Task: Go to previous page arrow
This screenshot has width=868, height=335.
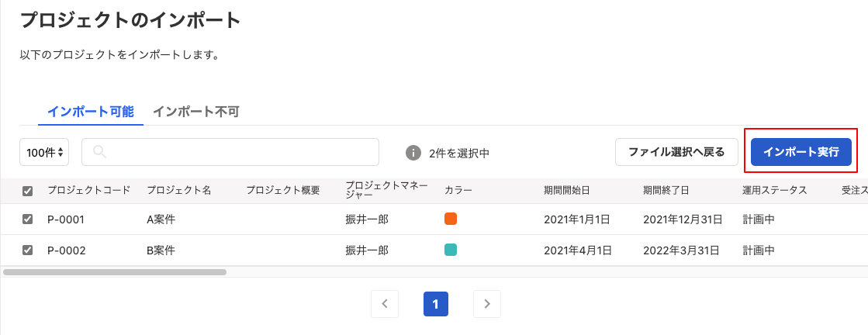Action: pos(385,304)
